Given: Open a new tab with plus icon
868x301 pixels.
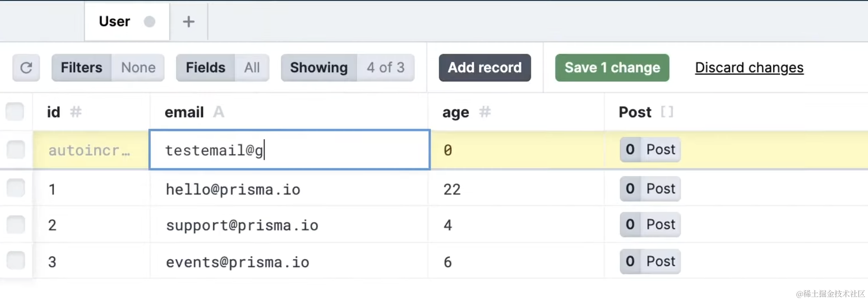Looking at the screenshot, I should [188, 22].
